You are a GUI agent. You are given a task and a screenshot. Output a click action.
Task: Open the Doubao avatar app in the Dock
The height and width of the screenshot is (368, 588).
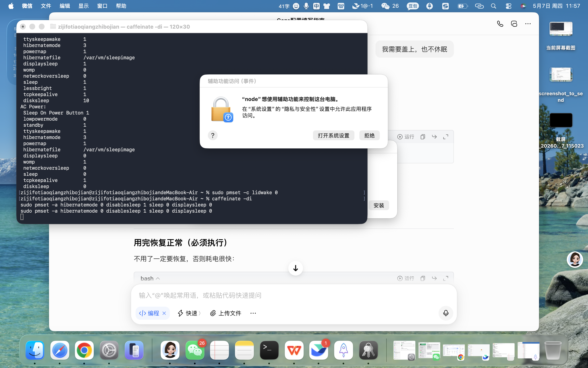pyautogui.click(x=170, y=350)
